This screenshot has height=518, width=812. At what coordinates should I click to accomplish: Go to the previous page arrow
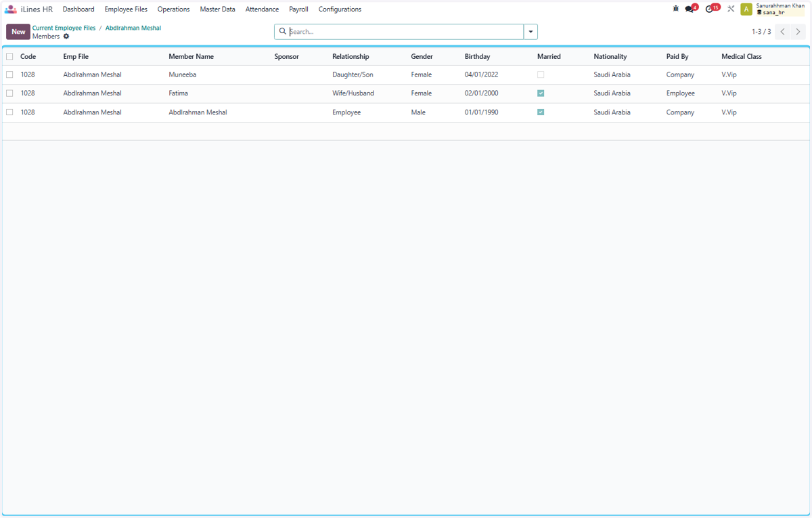tap(782, 32)
